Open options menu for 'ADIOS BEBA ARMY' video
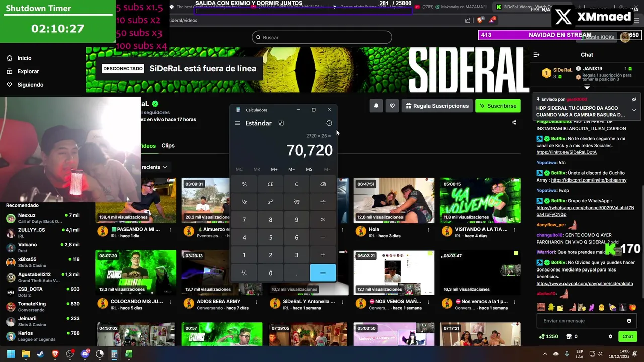The image size is (644, 362). pyautogui.click(x=256, y=302)
